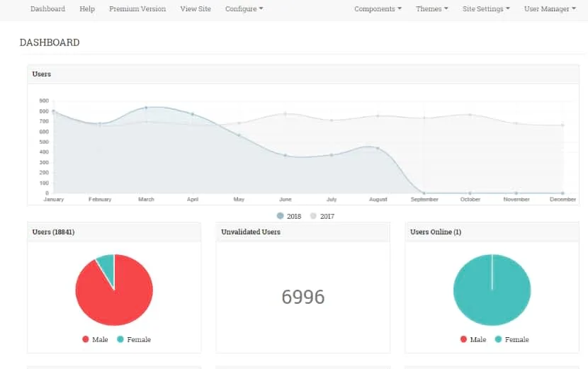
Task: Click the Users Online (1) panel title
Action: 436,232
